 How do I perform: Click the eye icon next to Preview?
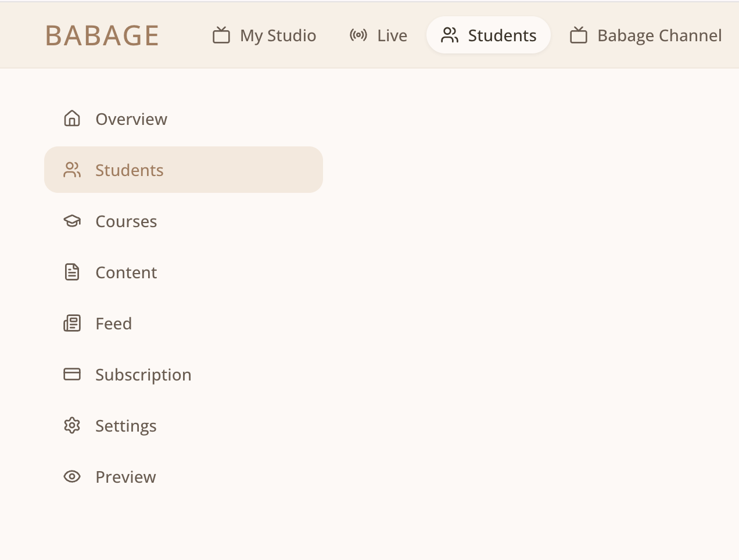click(x=72, y=476)
